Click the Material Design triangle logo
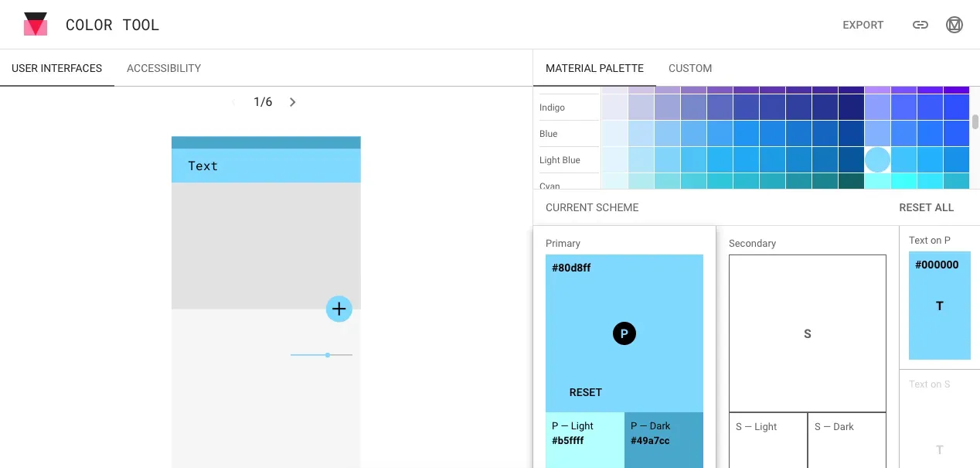The image size is (980, 468). [35, 24]
